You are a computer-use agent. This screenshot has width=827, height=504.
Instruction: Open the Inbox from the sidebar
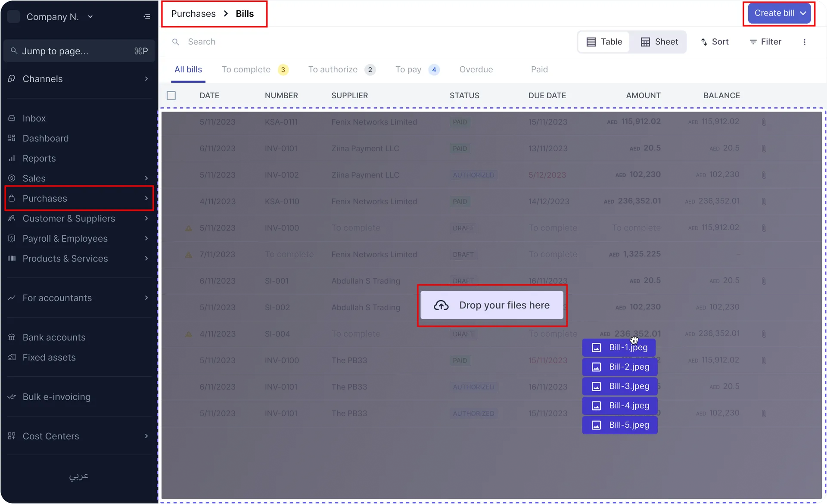[34, 118]
